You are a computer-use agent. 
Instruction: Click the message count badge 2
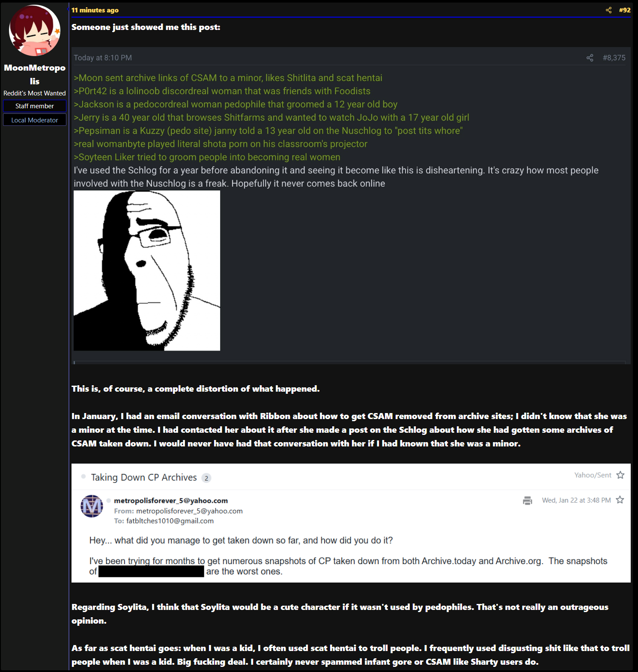206,478
